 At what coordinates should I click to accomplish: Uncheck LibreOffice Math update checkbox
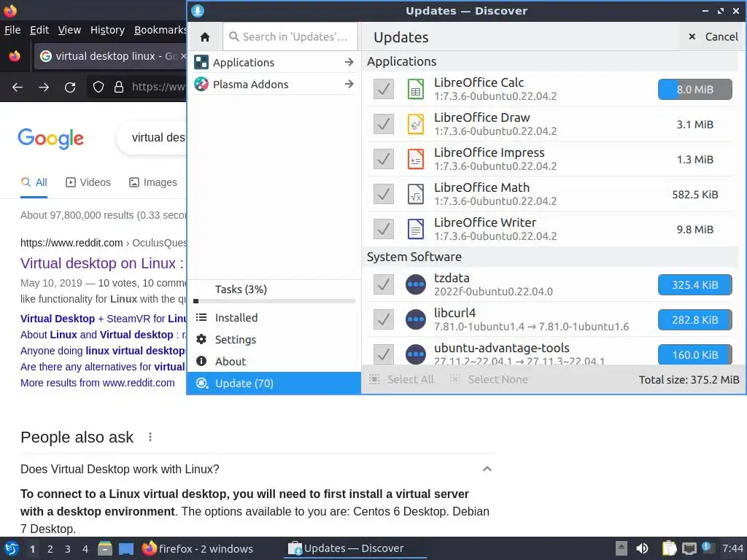pyautogui.click(x=384, y=194)
